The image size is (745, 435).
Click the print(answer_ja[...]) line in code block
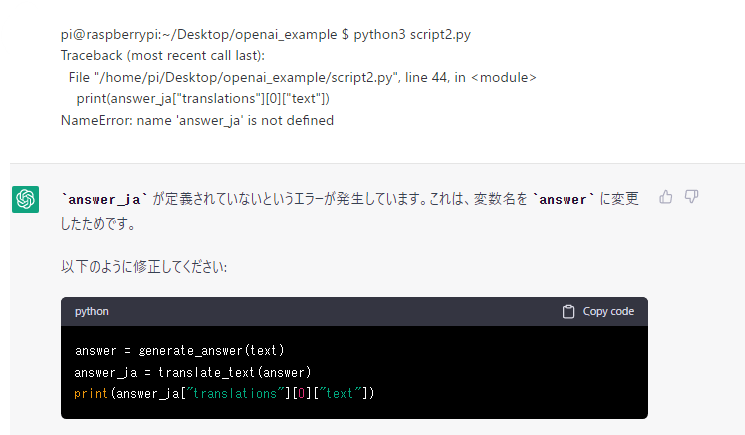click(x=224, y=393)
